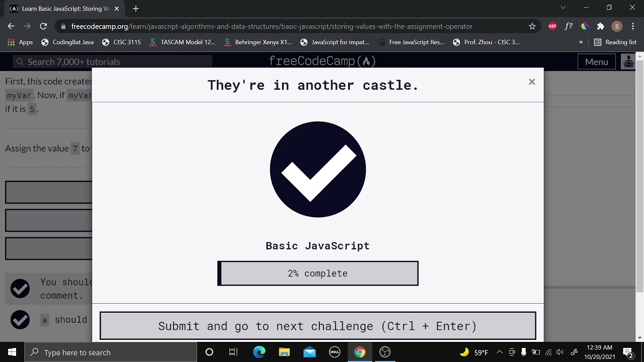Go back to the previous page
Image resolution: width=644 pixels, height=362 pixels.
(11, 26)
